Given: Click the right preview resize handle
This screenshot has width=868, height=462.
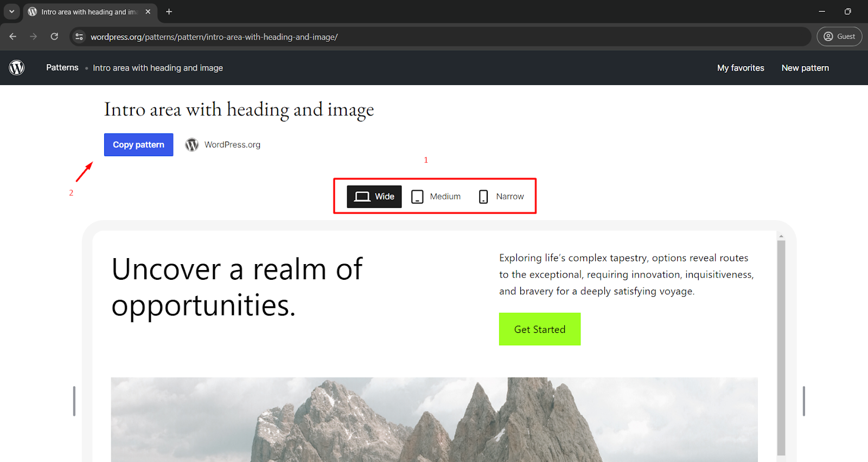Looking at the screenshot, I should point(803,401).
